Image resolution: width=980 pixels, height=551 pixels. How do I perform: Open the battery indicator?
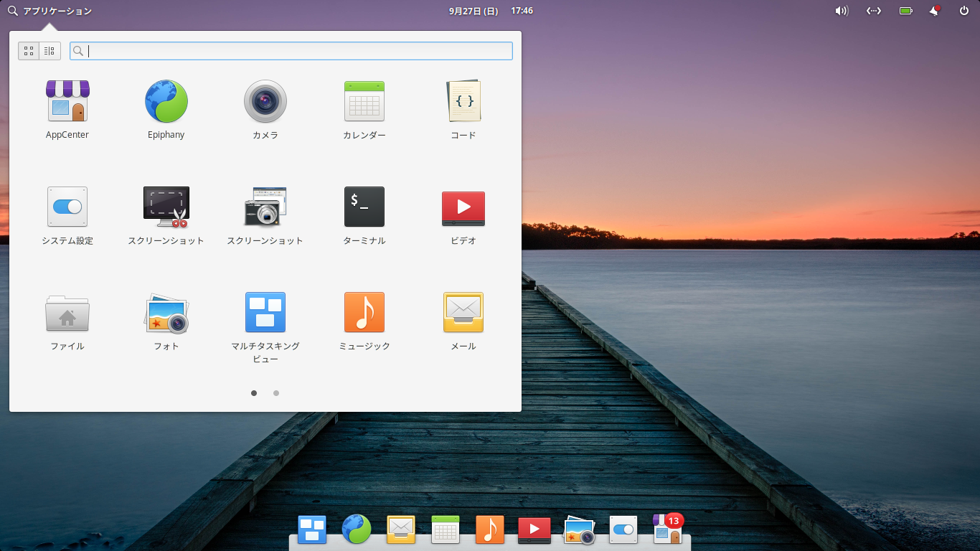pyautogui.click(x=906, y=11)
